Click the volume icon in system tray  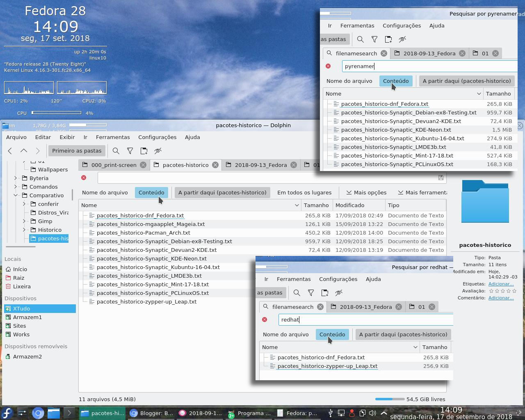pyautogui.click(x=372, y=413)
